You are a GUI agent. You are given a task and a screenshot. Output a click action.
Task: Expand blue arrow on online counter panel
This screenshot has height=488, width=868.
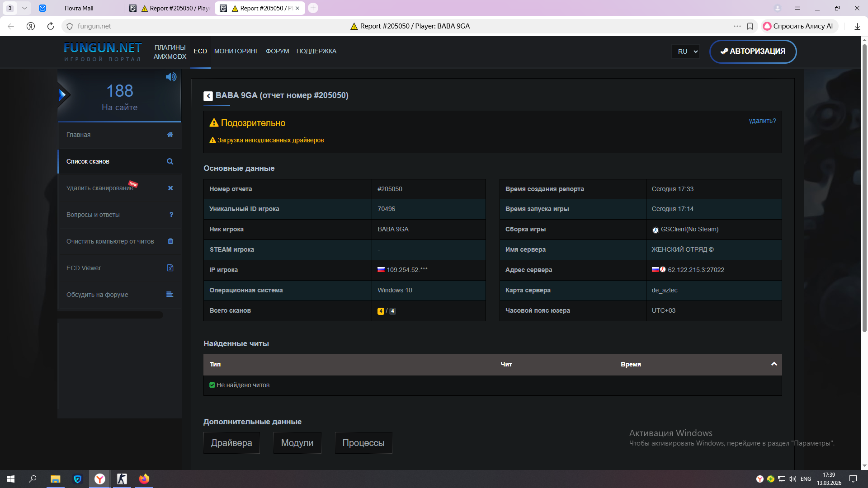point(62,95)
